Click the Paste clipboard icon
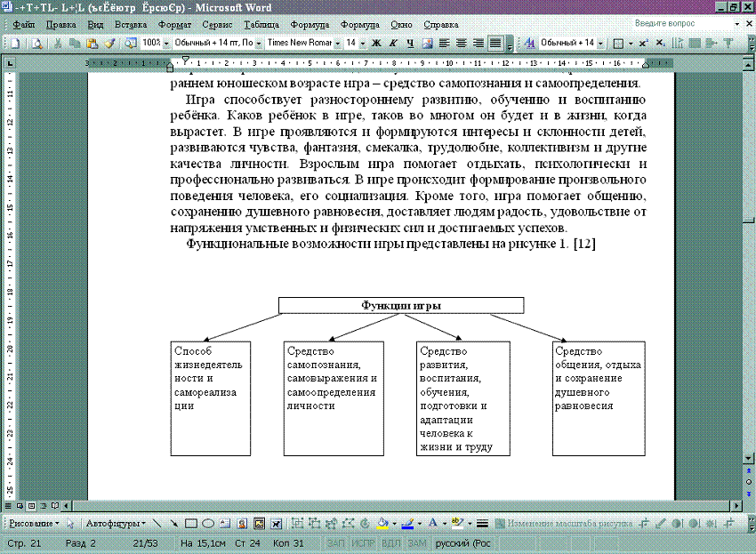The height and width of the screenshot is (554, 756). pyautogui.click(x=92, y=43)
